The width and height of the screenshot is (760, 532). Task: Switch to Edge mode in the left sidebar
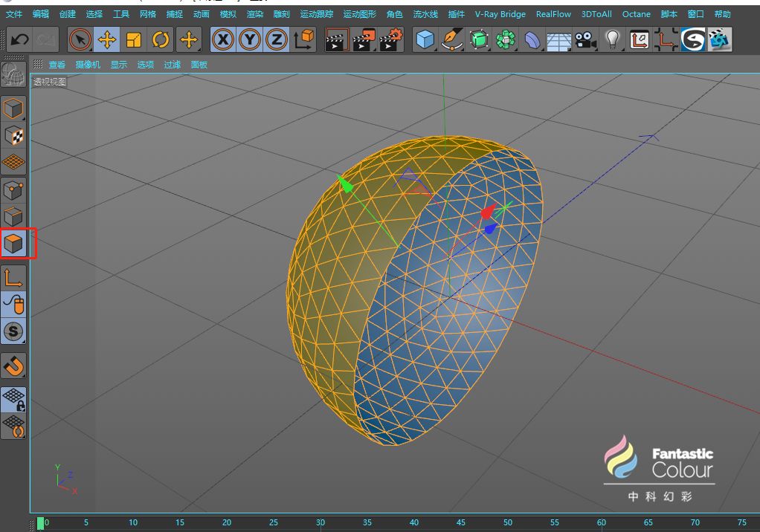pos(14,216)
